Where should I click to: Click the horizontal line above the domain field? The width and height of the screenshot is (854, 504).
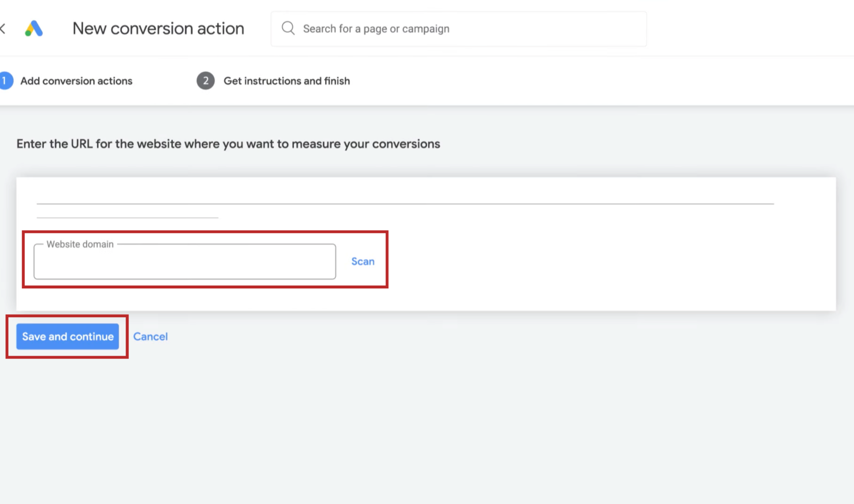point(404,204)
